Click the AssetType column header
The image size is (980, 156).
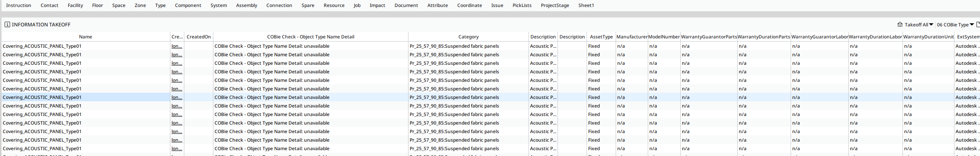601,37
